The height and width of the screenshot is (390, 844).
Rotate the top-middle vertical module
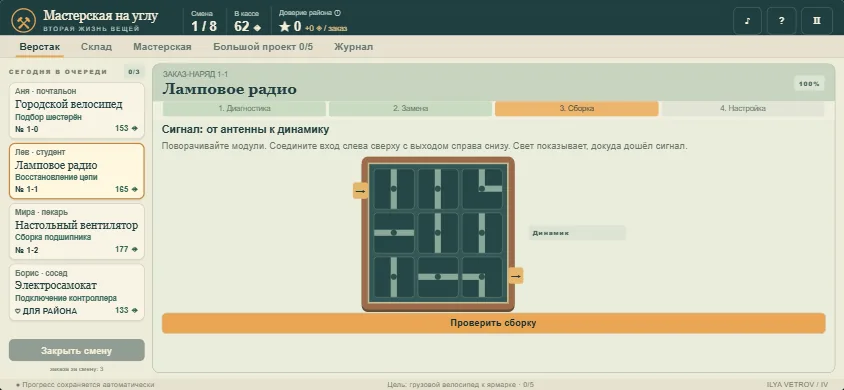coord(438,189)
